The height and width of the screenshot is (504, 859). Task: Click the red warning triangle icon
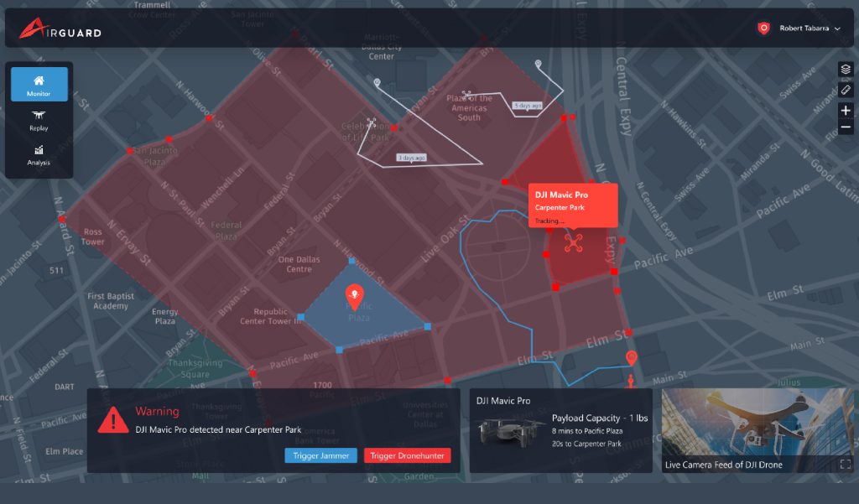tap(113, 420)
